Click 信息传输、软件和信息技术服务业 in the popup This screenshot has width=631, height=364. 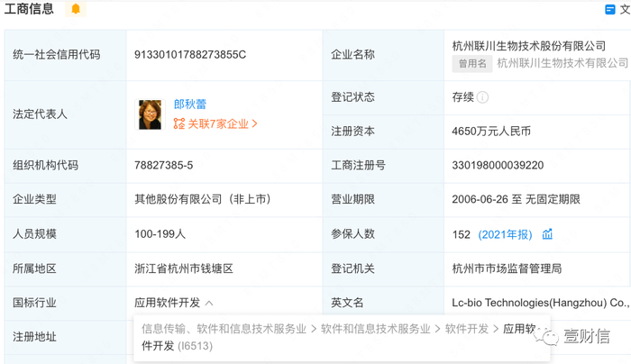coord(224,329)
